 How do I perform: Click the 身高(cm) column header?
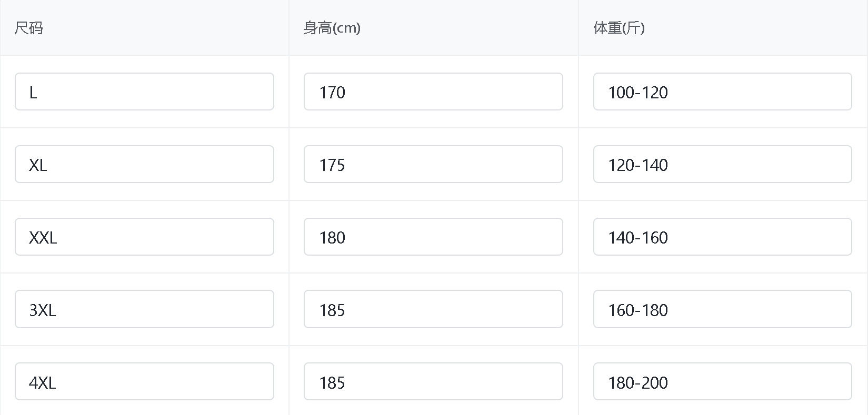(332, 28)
